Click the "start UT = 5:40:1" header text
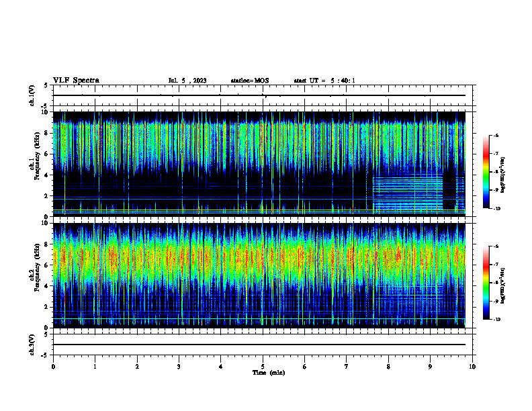This screenshot has width=532, height=411. 324,81
